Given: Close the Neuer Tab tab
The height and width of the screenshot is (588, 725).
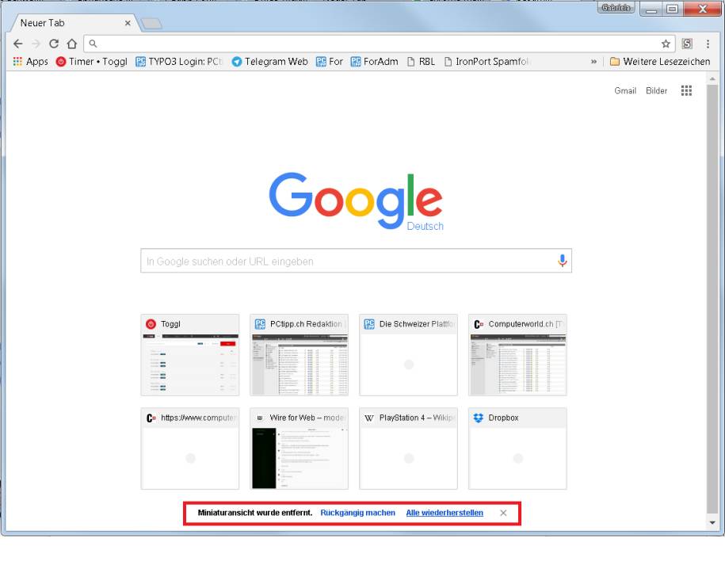Looking at the screenshot, I should (128, 23).
